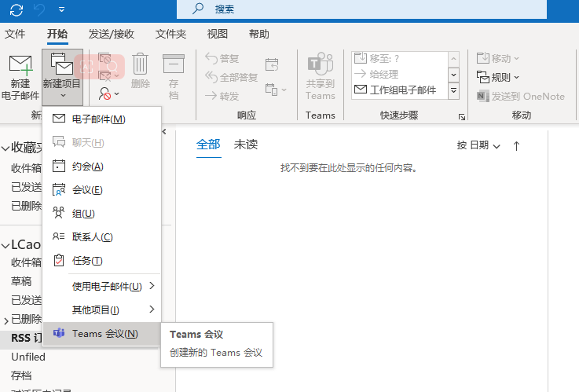The image size is (579, 392).
Task: Open the 视图 ribbon tab
Action: pos(217,34)
